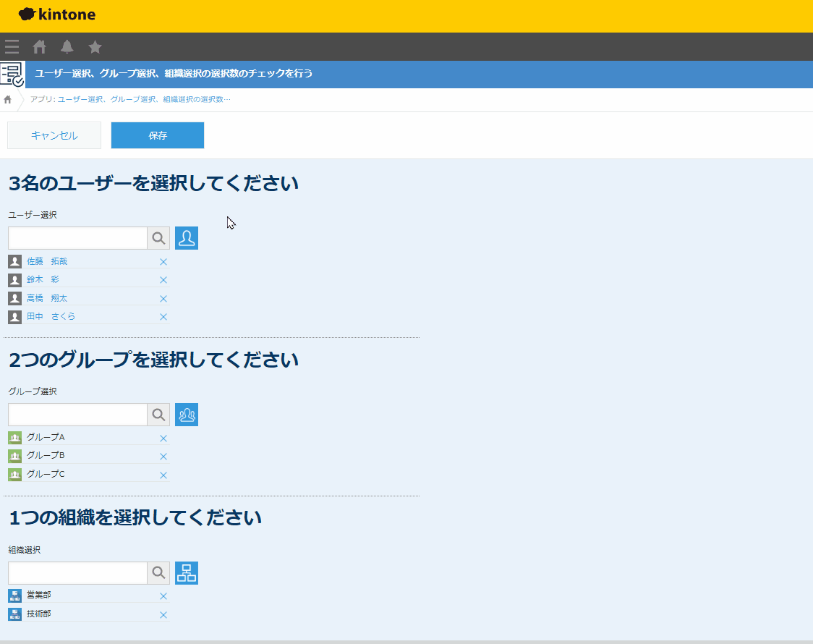Click the user search magnifier button
This screenshot has height=644, width=813.
[x=158, y=238]
